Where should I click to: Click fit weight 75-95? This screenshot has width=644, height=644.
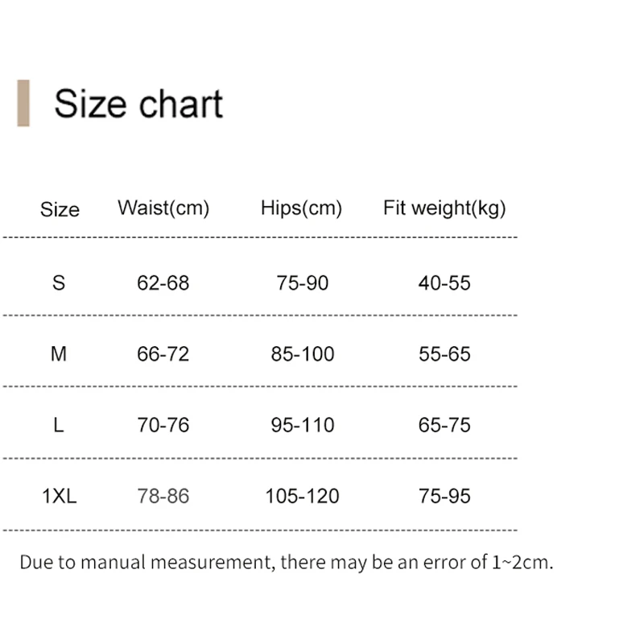point(444,496)
